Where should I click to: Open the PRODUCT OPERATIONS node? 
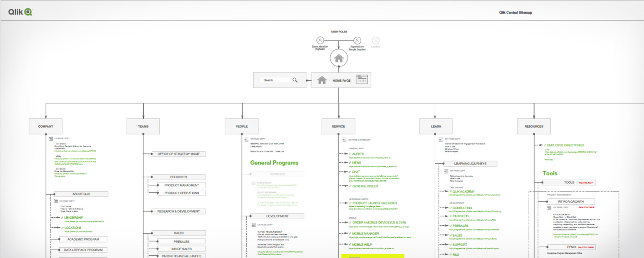point(182,193)
